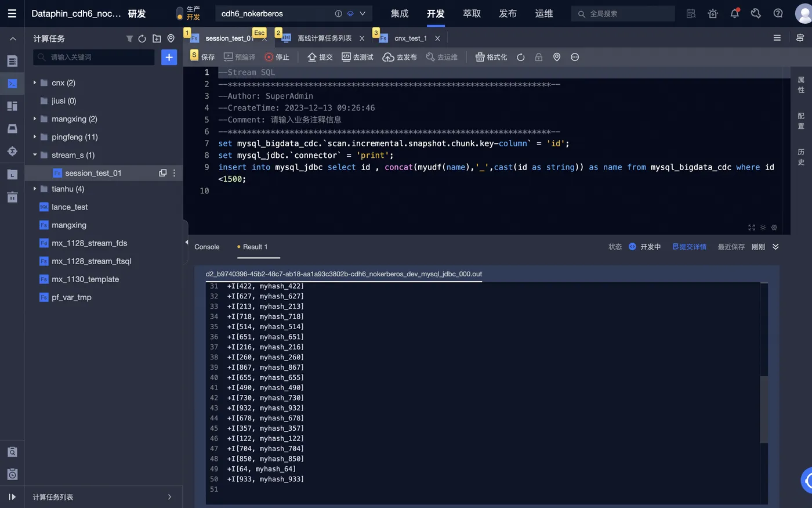Viewport: 812px width, 508px height.
Task: Collapse the result panel with double chevron
Action: (x=775, y=247)
